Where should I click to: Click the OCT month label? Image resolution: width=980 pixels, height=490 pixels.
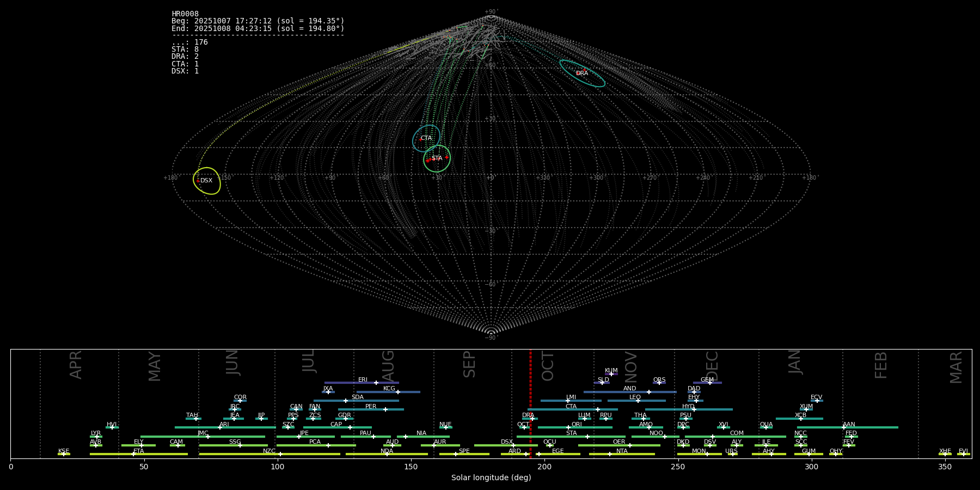(x=548, y=366)
